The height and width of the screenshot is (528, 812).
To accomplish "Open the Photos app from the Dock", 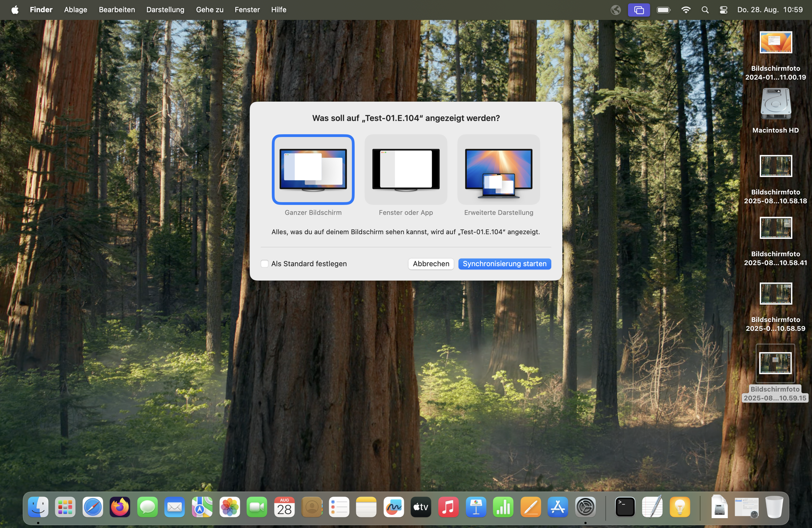I will [229, 507].
